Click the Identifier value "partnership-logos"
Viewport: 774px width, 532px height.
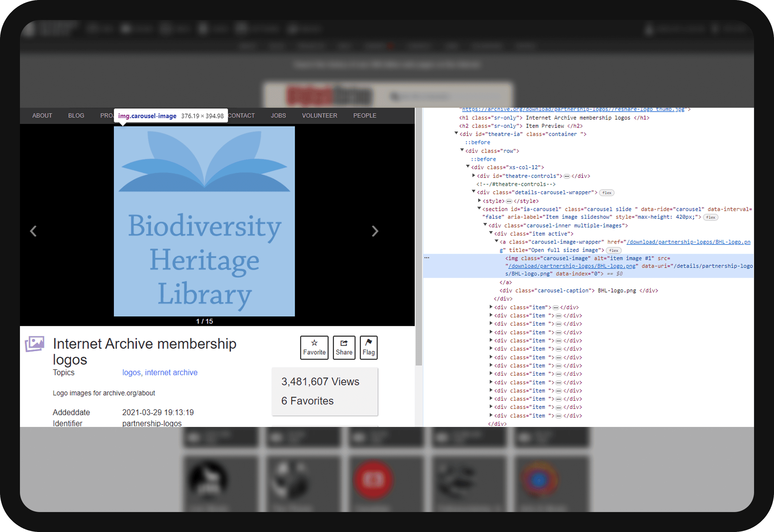[x=152, y=424]
